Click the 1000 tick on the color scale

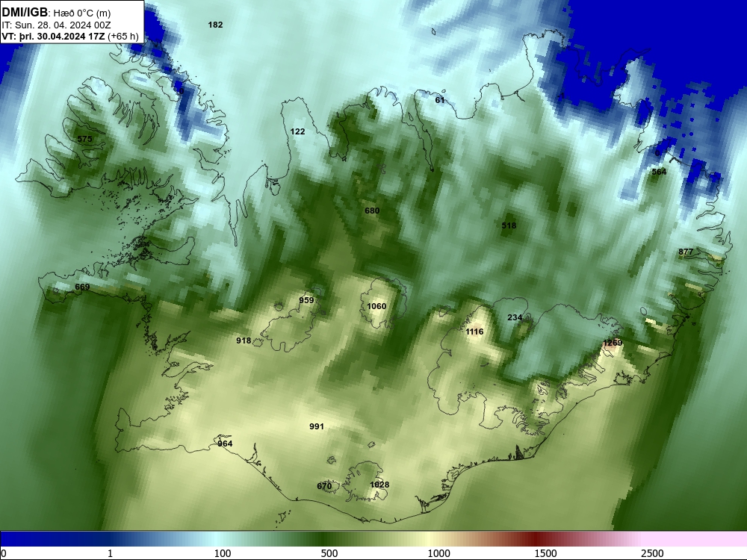[x=438, y=553]
